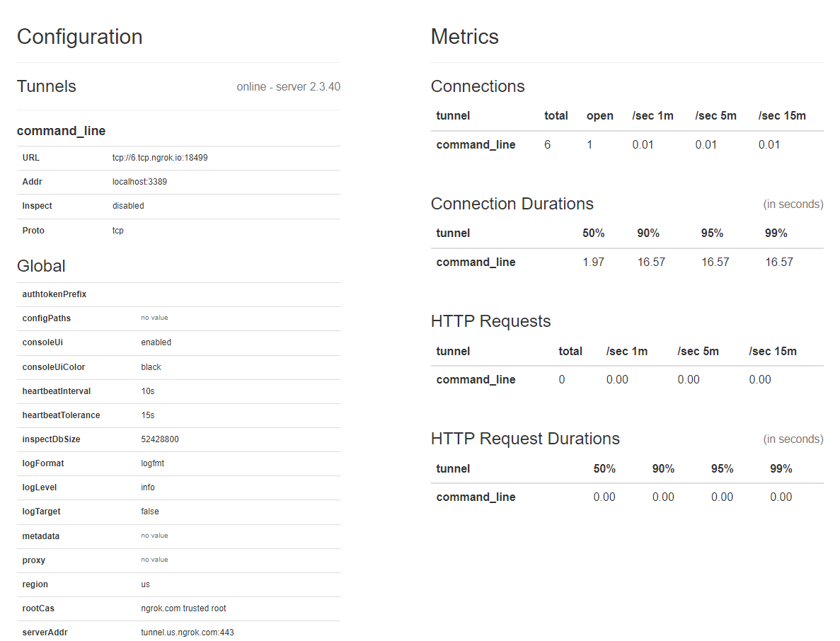The width and height of the screenshot is (840, 641).
Task: Click the open column header in Connections
Action: [x=600, y=115]
